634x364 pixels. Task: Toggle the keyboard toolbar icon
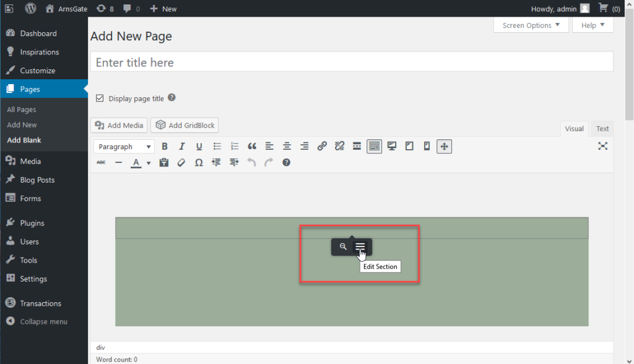374,146
